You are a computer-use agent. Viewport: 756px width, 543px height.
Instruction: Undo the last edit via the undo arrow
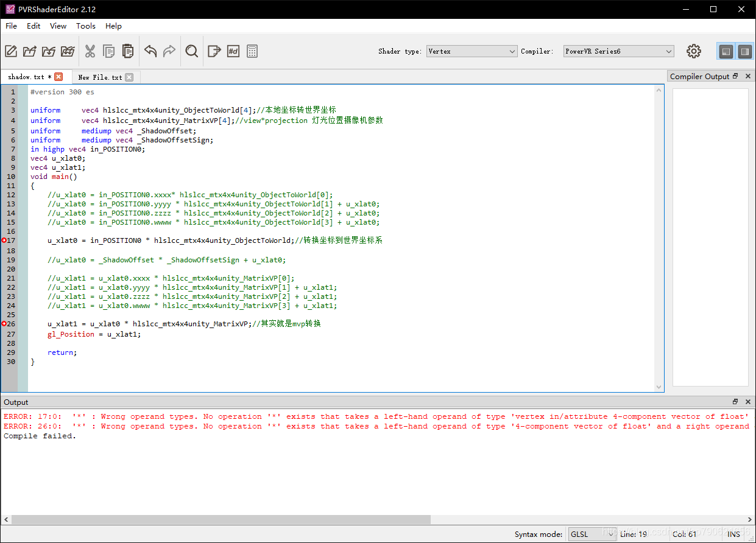click(150, 51)
